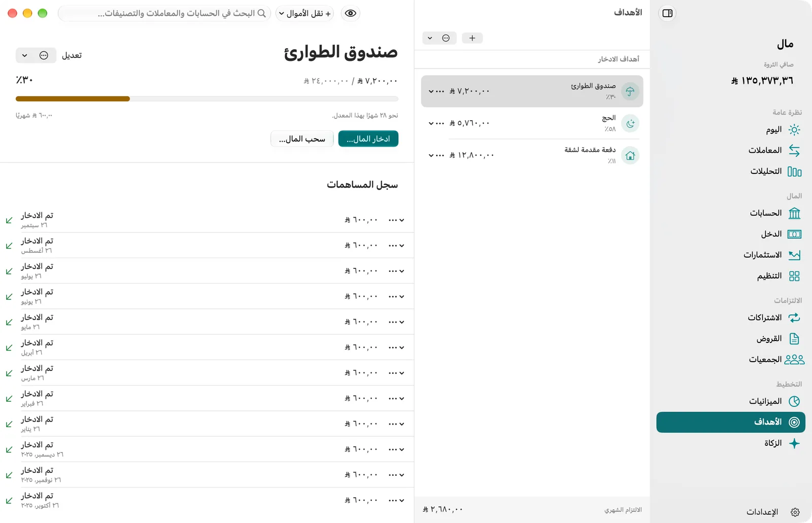Click the arrow icon on ٢٦ أغسطس contribution

[9, 246]
